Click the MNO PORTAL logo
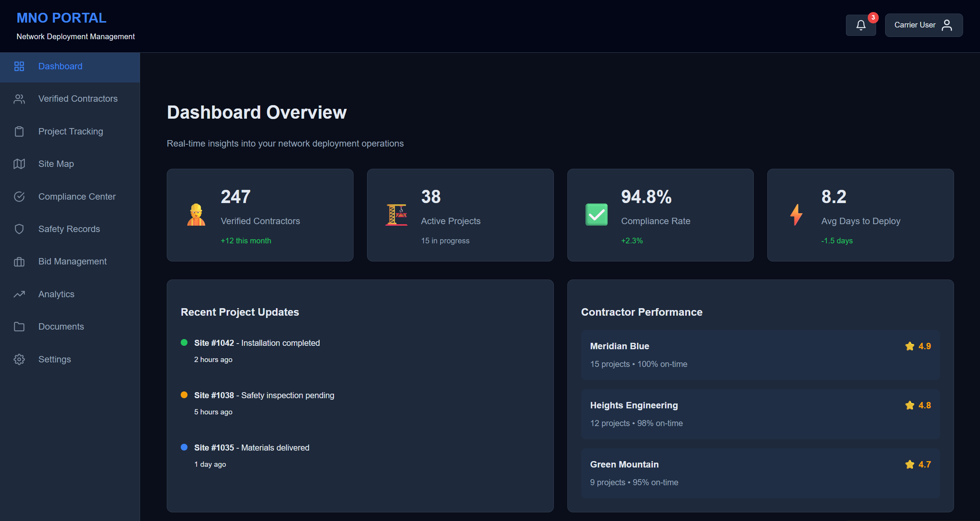 (x=61, y=17)
